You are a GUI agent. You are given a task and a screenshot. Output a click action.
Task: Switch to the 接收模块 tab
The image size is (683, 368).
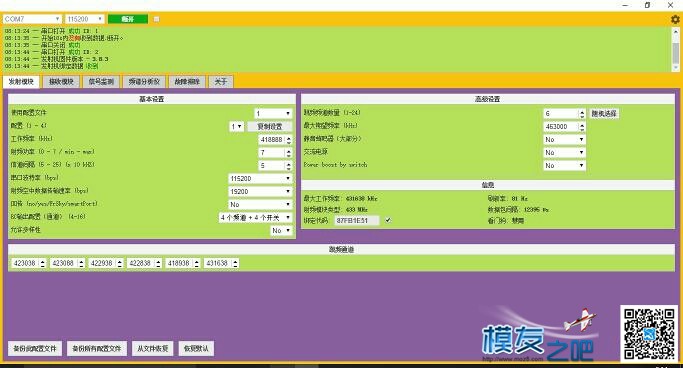tap(61, 81)
